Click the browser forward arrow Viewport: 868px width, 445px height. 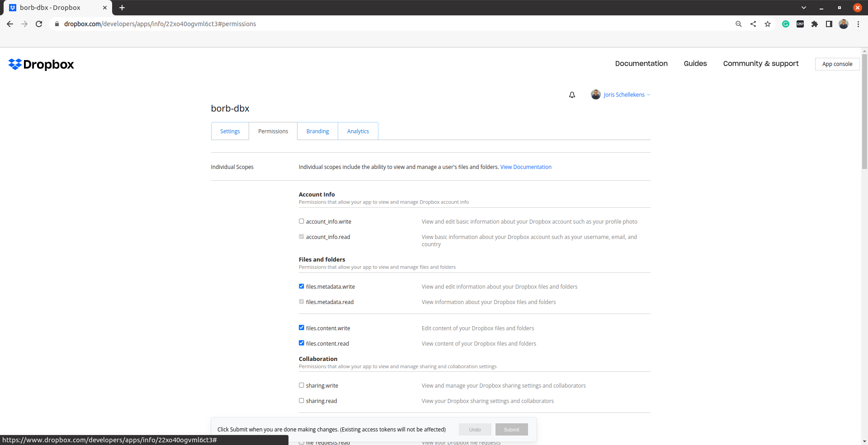(24, 24)
